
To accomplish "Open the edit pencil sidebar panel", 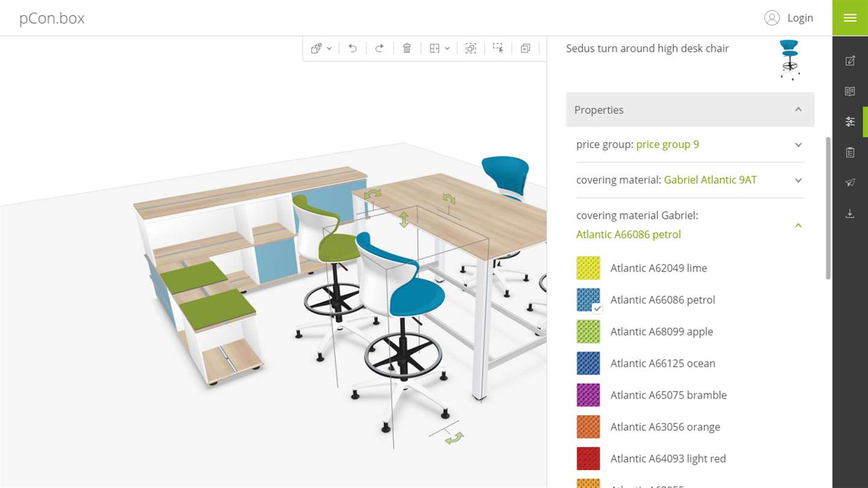I will tap(850, 60).
